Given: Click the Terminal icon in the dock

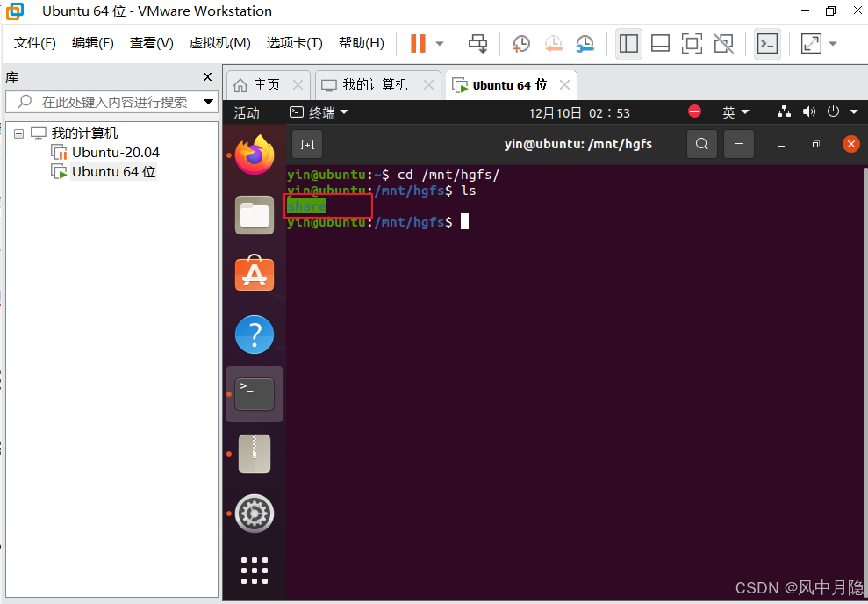Looking at the screenshot, I should [255, 394].
